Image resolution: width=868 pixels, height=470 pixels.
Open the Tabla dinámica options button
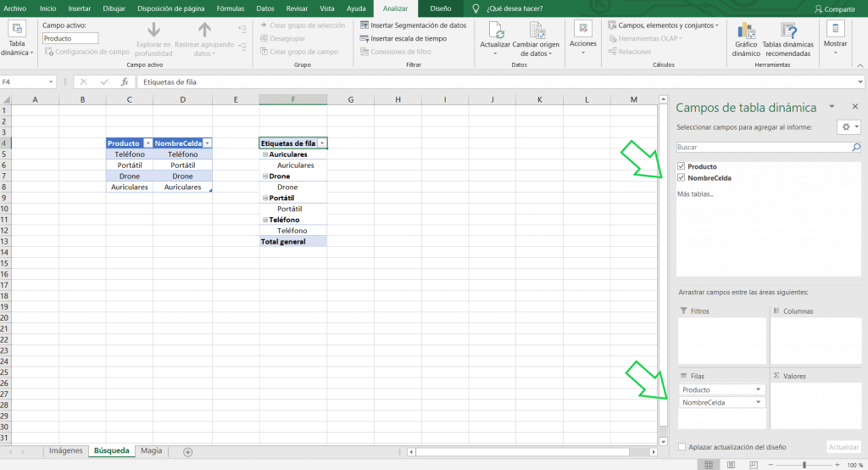[17, 39]
